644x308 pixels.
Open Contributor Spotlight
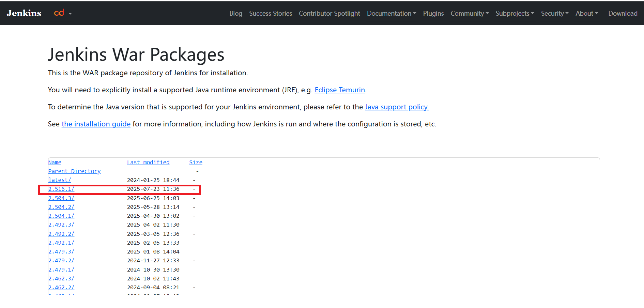click(x=329, y=13)
